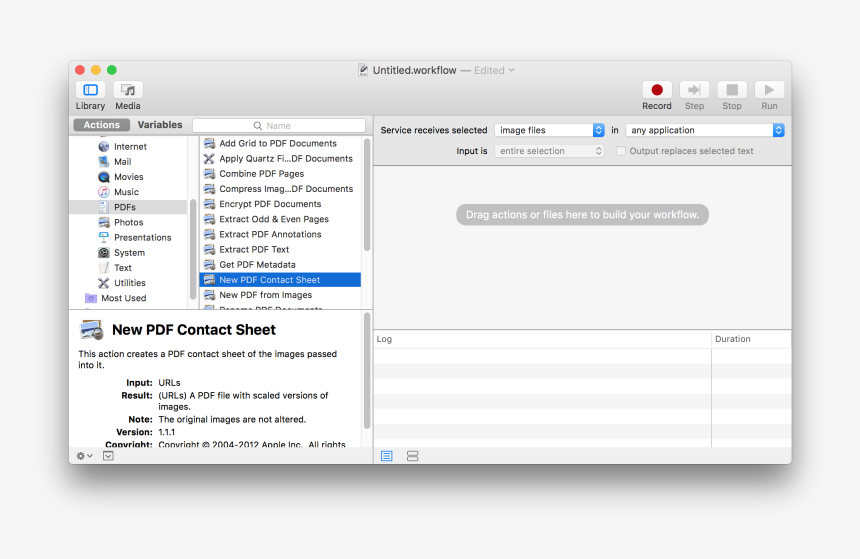Open the image files dropdown
Viewport: 860px width, 559px height.
(549, 130)
